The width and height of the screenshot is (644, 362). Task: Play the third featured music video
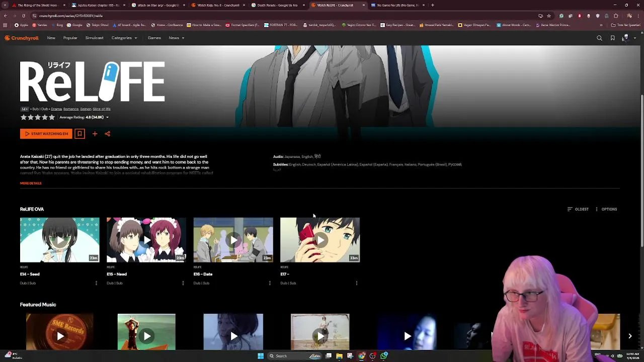tap(233, 332)
